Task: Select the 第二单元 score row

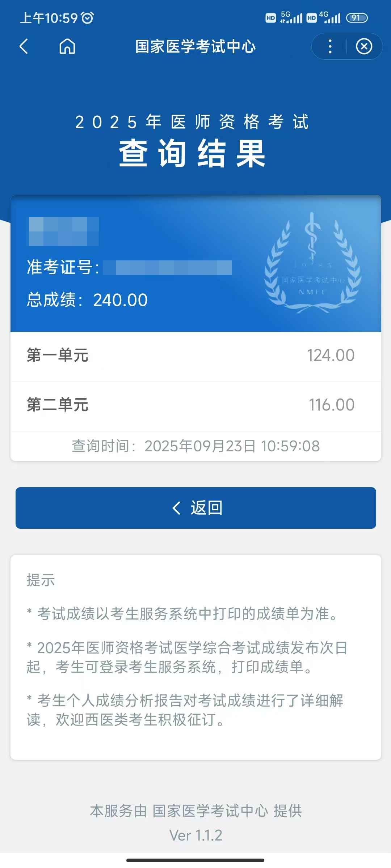Action: (195, 405)
